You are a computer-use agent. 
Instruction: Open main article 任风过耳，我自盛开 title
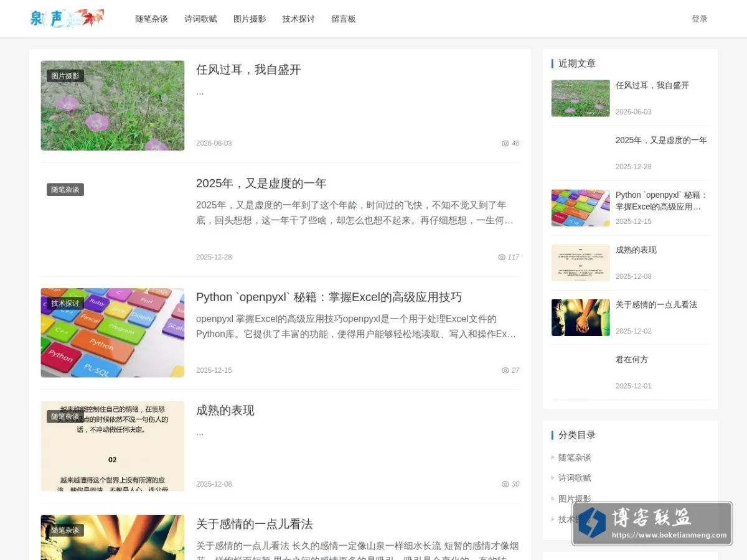[x=248, y=70]
